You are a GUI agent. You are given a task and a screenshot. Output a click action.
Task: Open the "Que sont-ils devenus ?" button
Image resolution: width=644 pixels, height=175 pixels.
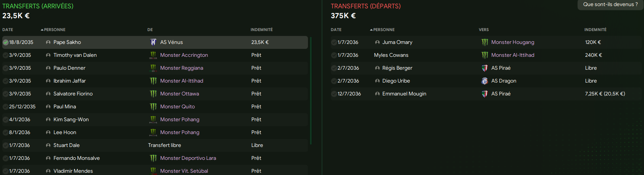click(611, 5)
